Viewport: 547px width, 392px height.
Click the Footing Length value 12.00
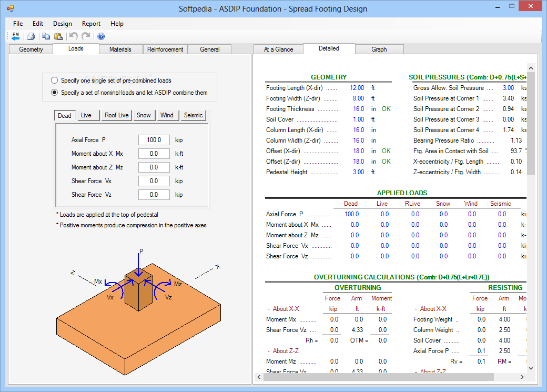coord(357,88)
